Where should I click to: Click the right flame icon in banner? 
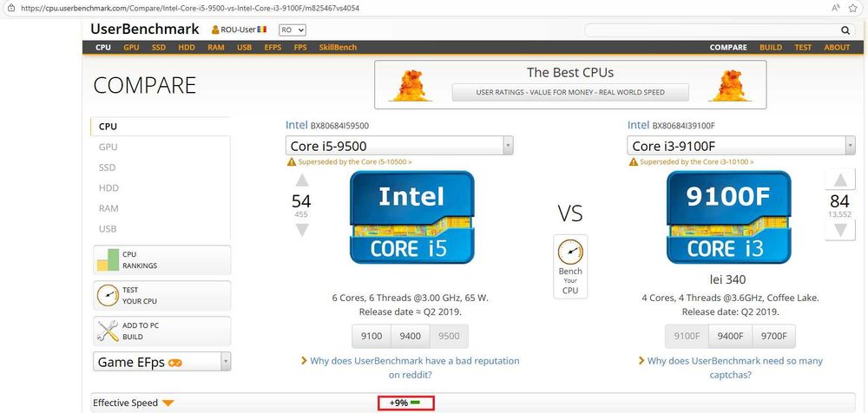pyautogui.click(x=730, y=85)
